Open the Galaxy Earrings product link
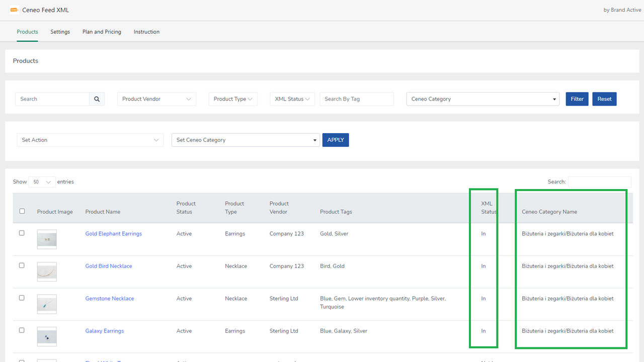This screenshot has width=644, height=362. [x=105, y=331]
